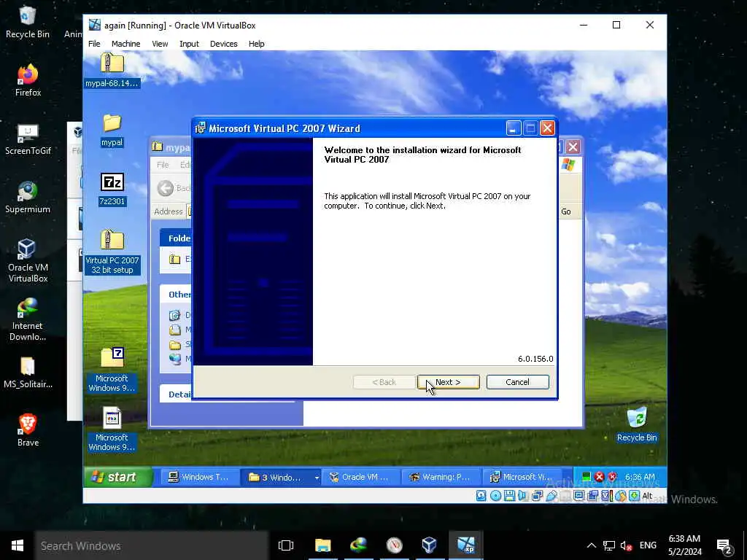Click the ENG language indicator
Viewport: 747px width, 560px height.
pos(648,545)
